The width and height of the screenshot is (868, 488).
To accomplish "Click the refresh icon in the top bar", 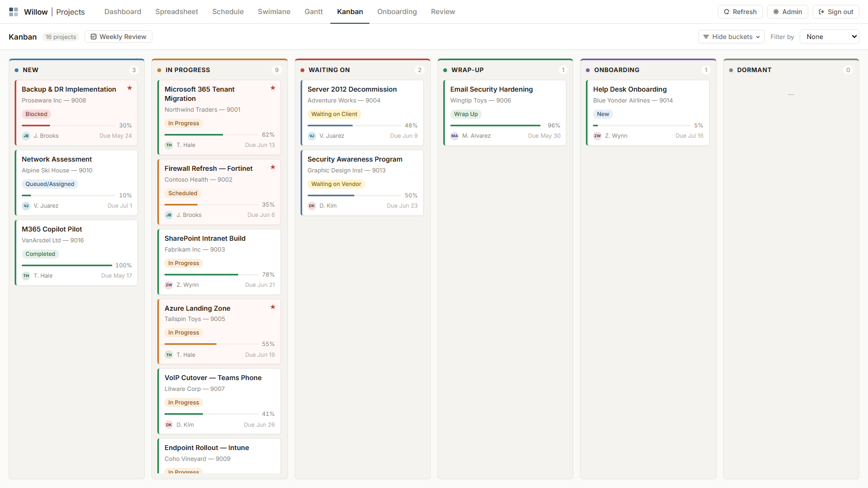I will pyautogui.click(x=727, y=12).
